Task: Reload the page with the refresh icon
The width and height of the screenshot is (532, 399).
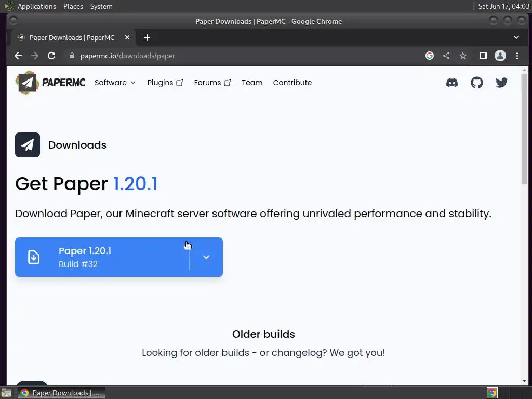Action: (x=51, y=56)
